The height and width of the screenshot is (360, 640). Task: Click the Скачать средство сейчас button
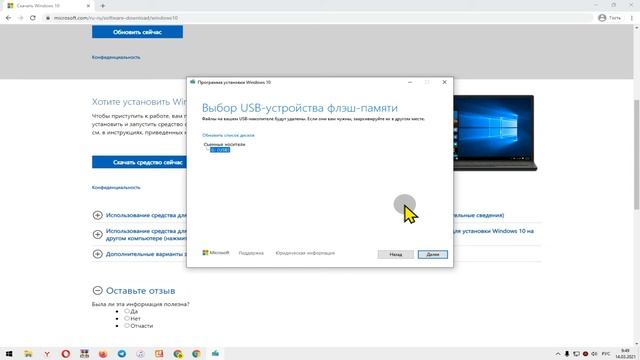click(x=139, y=162)
